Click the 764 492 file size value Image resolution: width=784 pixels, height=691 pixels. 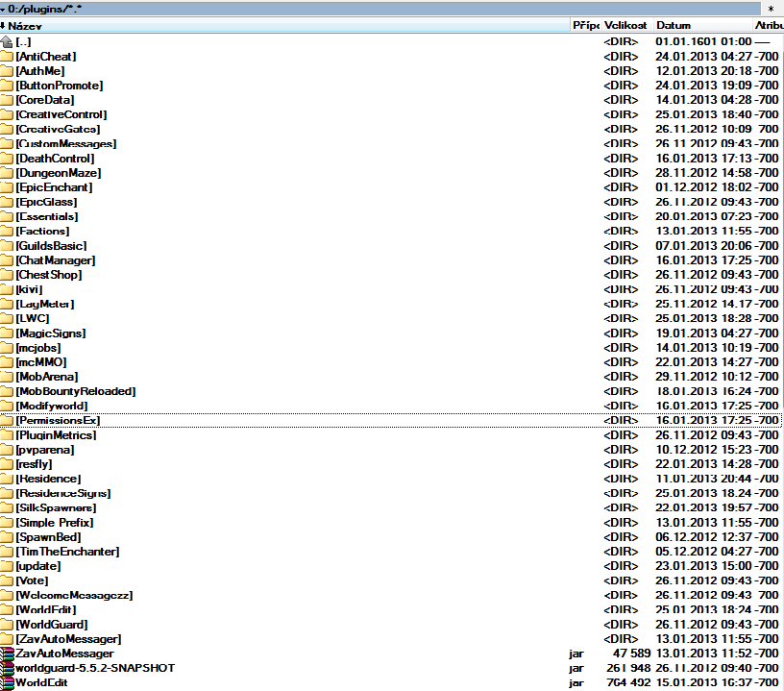click(x=628, y=682)
